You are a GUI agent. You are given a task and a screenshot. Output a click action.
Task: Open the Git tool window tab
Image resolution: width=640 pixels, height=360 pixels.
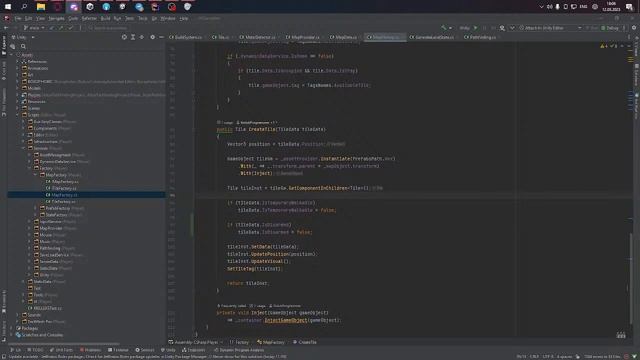pos(16,350)
